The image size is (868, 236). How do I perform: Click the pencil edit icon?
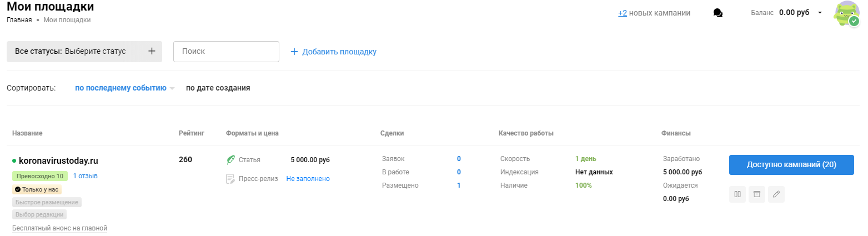point(776,194)
